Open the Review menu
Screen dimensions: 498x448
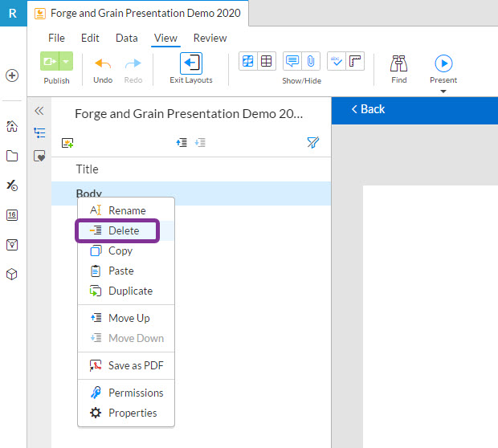[x=210, y=38]
